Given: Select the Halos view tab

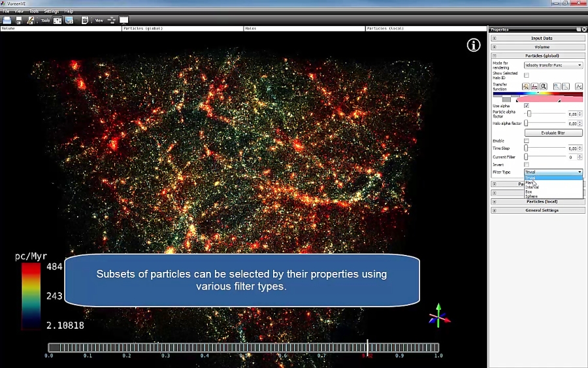Looking at the screenshot, I should coord(304,29).
